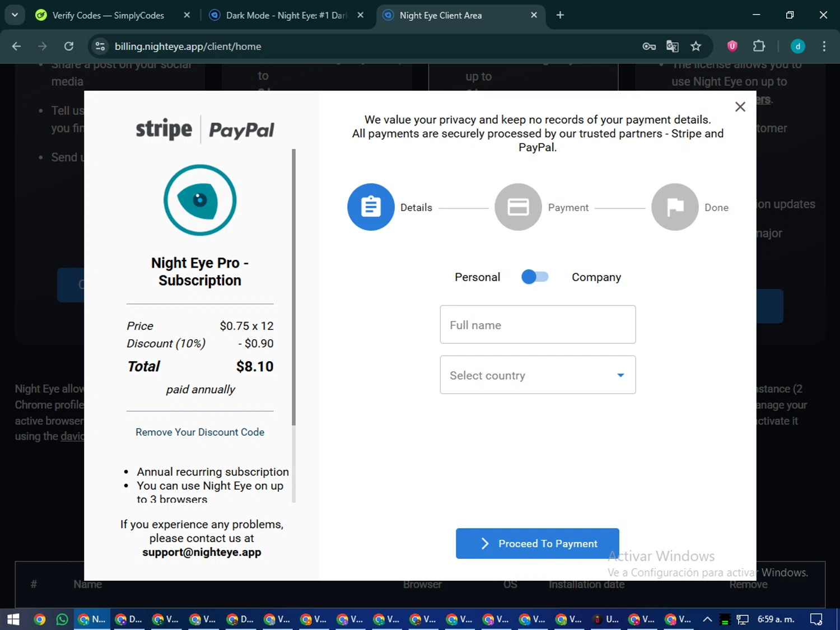The image size is (840, 630).
Task: Click the pinned Chrome icon in the taskbar
Action: (x=39, y=619)
